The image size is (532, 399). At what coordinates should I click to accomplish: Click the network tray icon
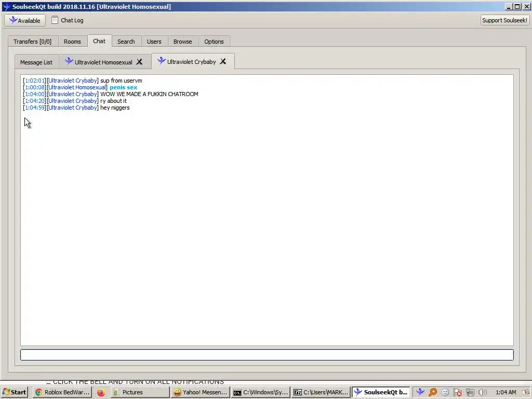click(x=470, y=392)
